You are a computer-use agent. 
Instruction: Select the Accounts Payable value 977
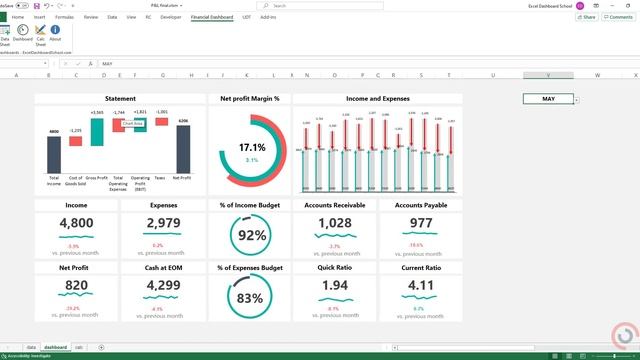[x=421, y=223]
